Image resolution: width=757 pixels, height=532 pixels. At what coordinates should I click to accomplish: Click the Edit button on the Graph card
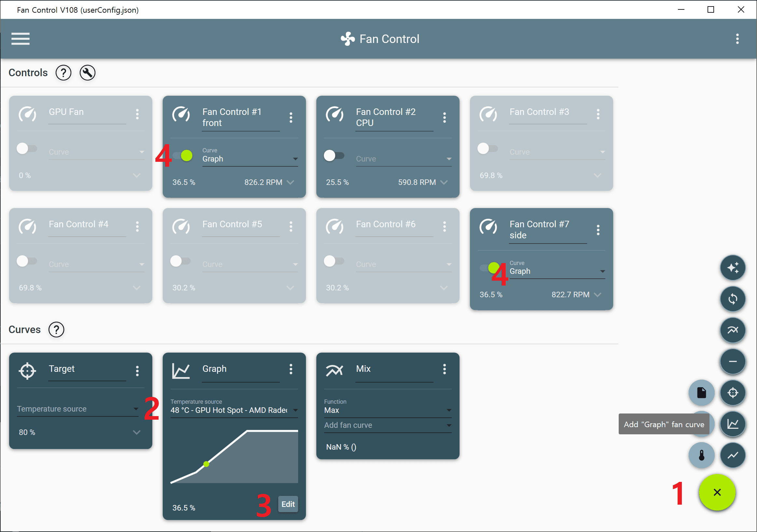coord(288,504)
